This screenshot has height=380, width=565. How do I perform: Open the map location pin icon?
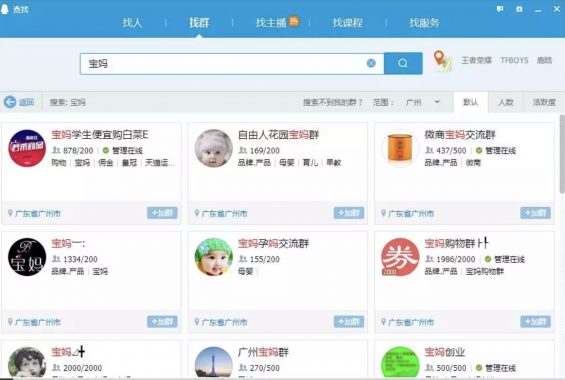tap(442, 61)
